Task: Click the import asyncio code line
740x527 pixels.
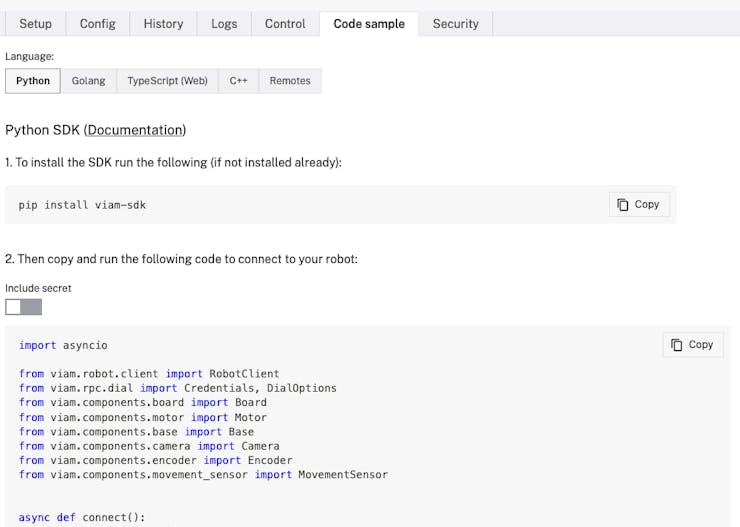Action: pos(62,345)
